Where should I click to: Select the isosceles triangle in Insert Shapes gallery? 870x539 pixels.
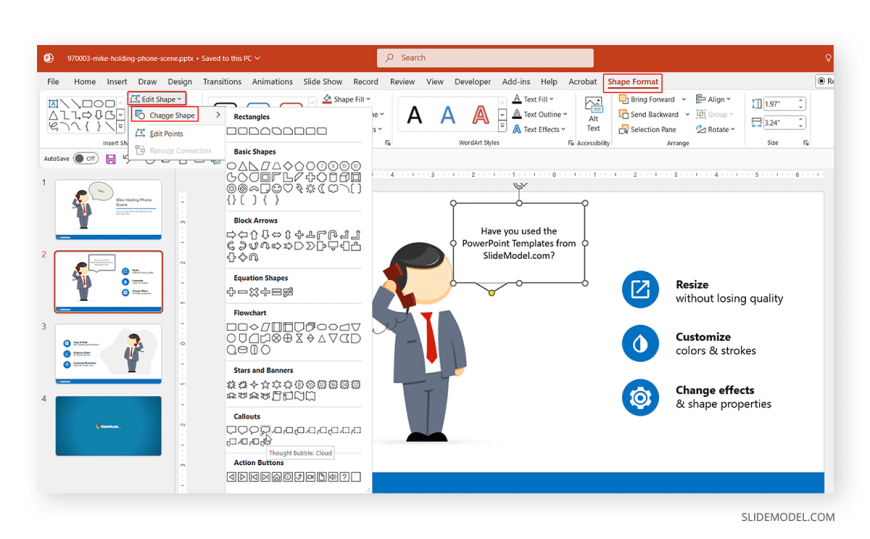tap(53, 115)
